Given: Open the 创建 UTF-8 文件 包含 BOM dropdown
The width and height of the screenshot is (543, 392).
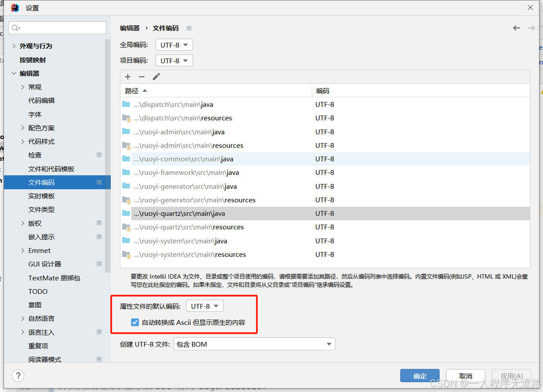Looking at the screenshot, I should (x=254, y=344).
